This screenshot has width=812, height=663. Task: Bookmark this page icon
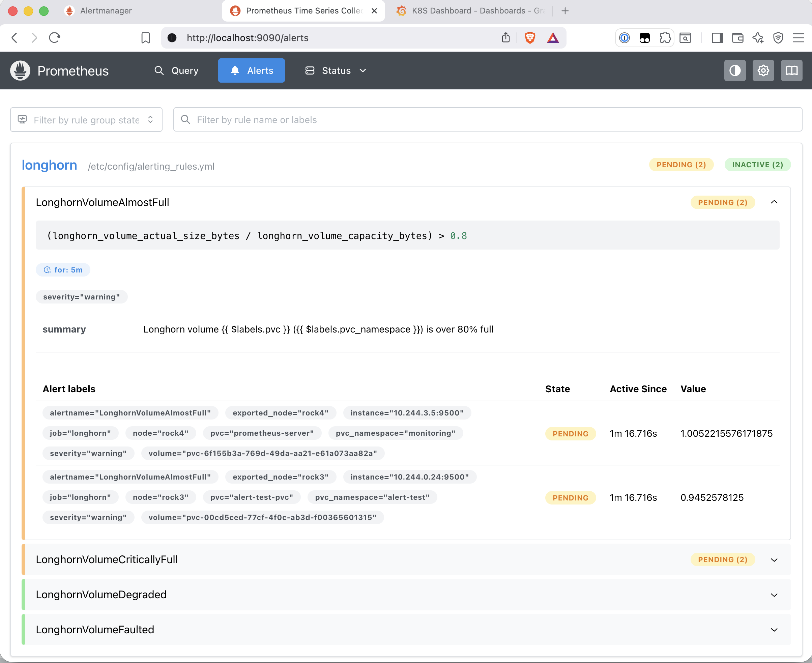click(146, 38)
